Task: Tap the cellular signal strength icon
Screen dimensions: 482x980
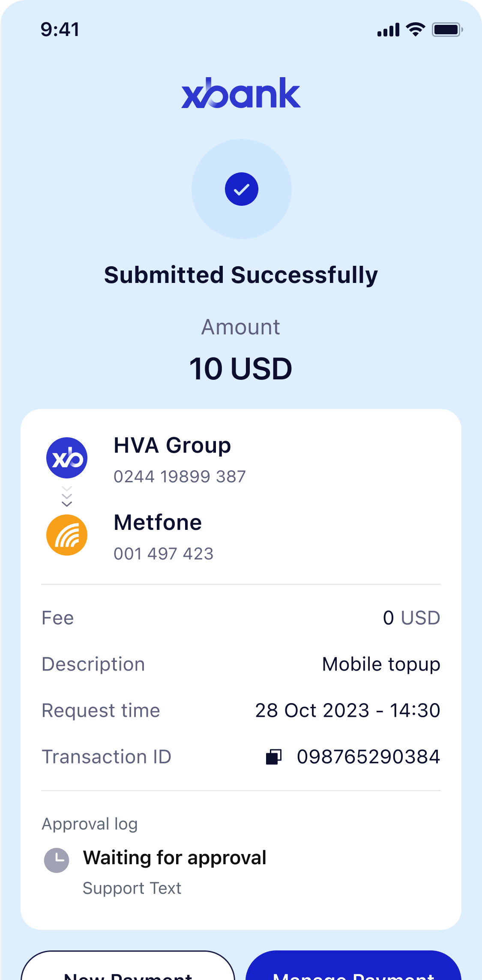Action: point(388,30)
